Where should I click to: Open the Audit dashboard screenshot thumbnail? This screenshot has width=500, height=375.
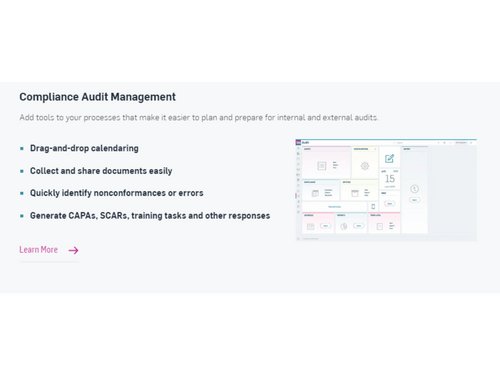coord(386,190)
